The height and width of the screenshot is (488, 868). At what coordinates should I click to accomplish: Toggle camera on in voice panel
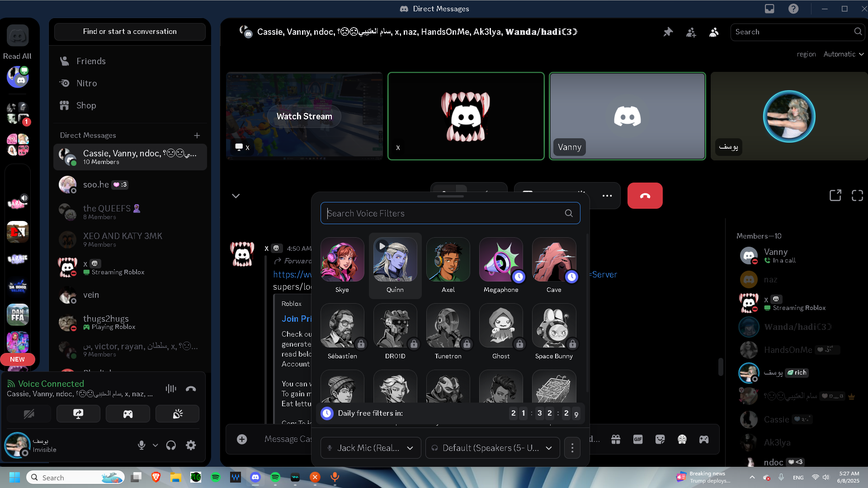[29, 414]
